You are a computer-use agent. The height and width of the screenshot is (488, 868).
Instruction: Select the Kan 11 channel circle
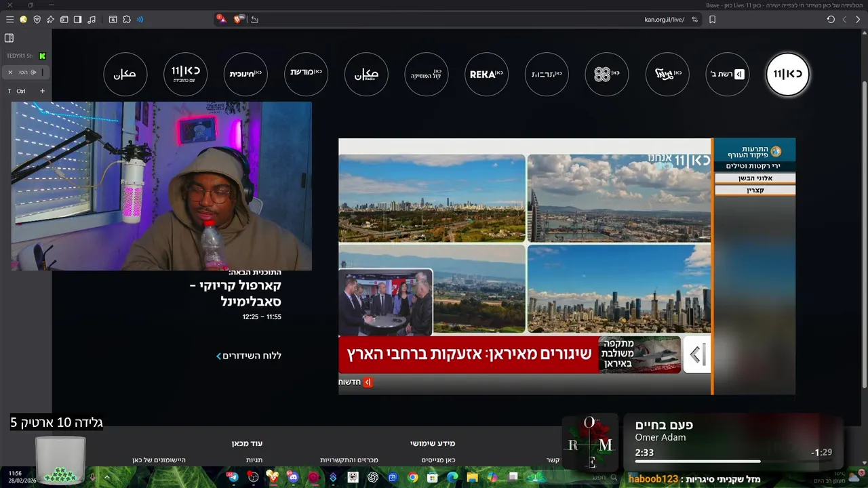pos(787,74)
